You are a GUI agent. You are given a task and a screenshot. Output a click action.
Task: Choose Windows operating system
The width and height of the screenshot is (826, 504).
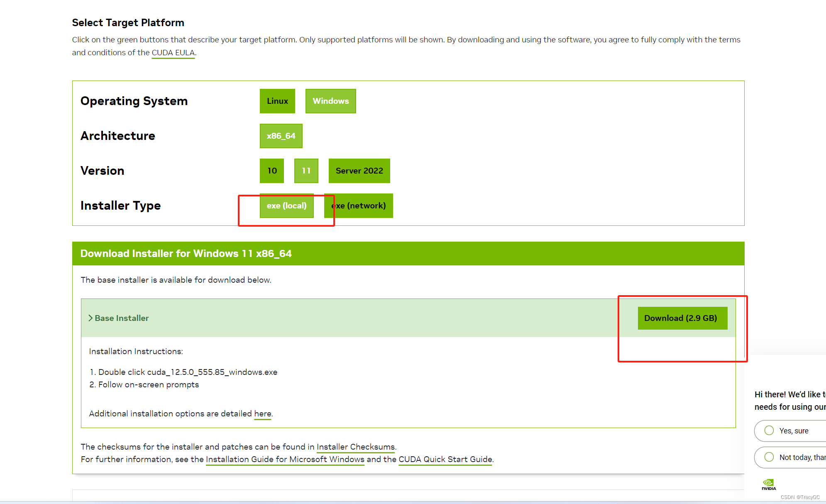(x=330, y=101)
